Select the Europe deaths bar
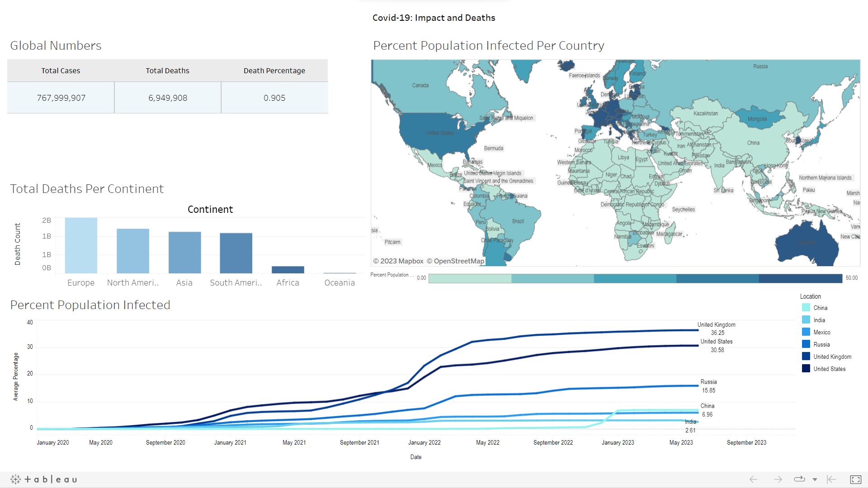868x488 pixels. coord(81,245)
